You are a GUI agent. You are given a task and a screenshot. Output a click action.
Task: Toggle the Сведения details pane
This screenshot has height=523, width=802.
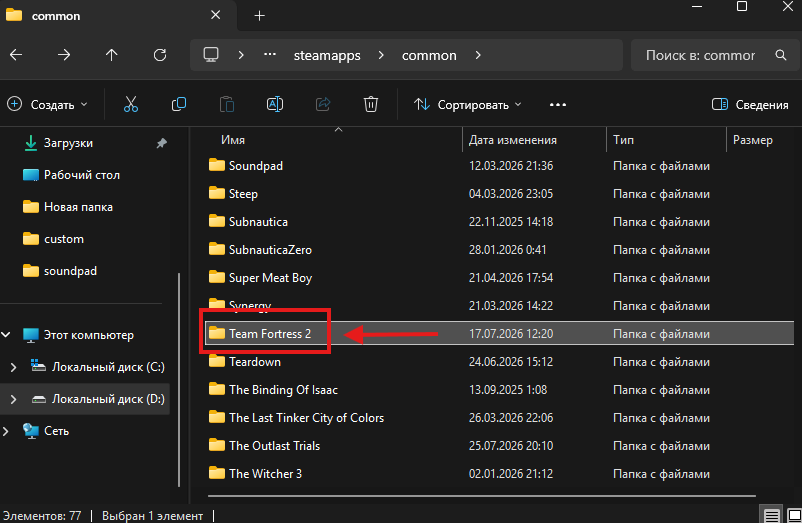tap(750, 104)
